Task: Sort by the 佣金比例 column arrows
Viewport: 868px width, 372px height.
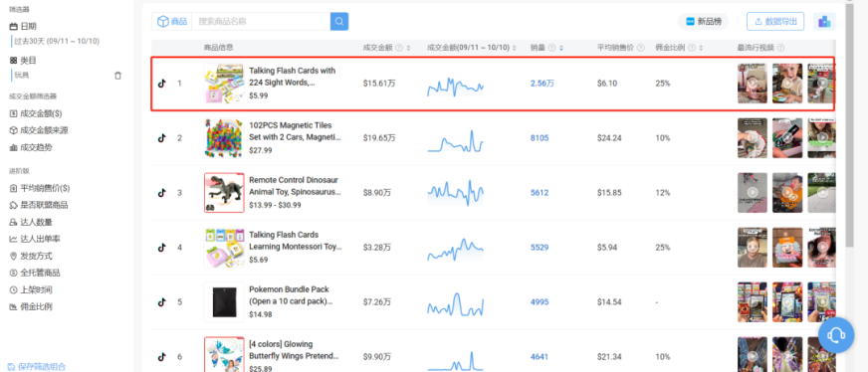Action: [x=700, y=48]
